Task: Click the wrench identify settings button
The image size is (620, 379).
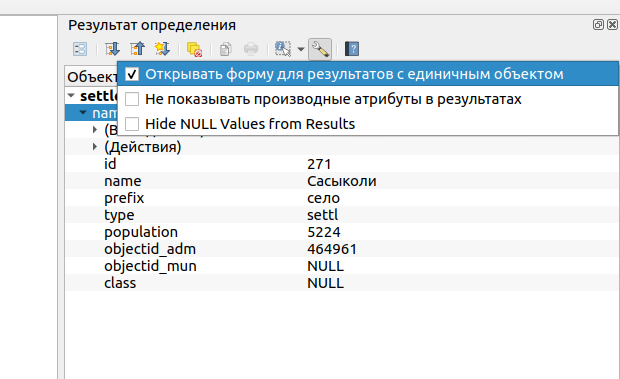Action: point(320,49)
